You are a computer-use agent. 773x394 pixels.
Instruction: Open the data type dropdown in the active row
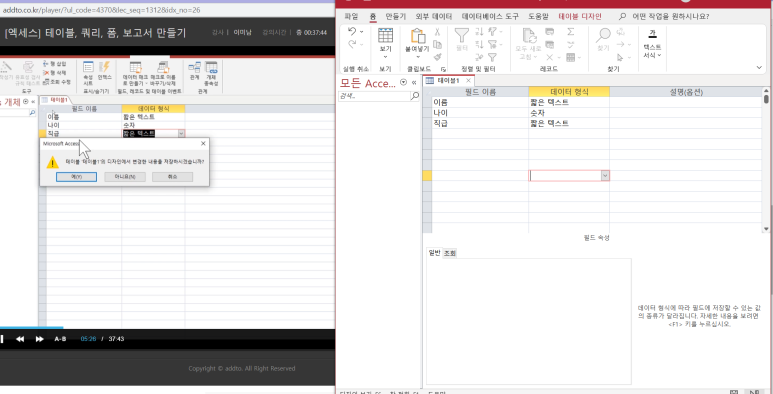tap(605, 176)
